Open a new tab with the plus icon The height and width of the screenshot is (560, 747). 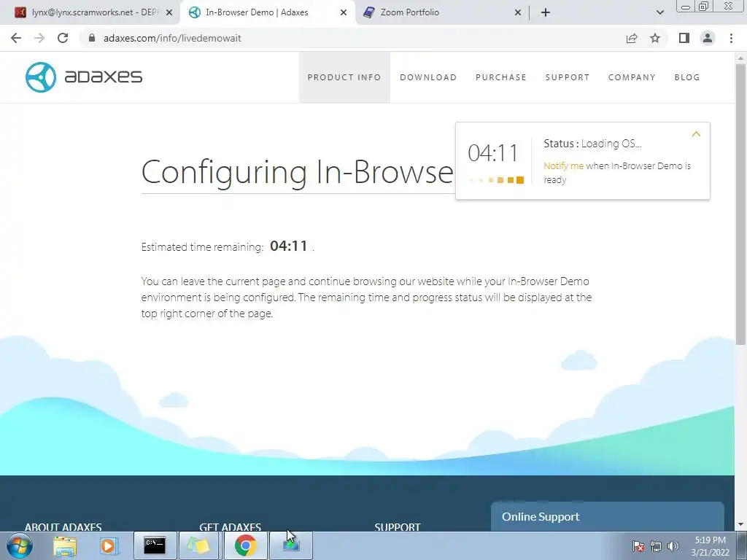[546, 12]
